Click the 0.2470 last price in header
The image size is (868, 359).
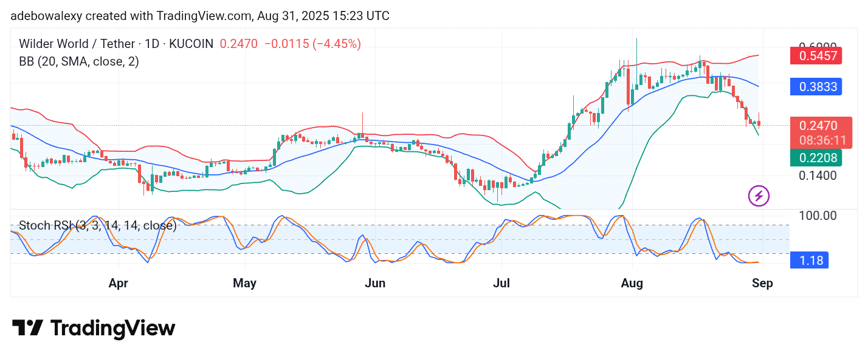[239, 44]
